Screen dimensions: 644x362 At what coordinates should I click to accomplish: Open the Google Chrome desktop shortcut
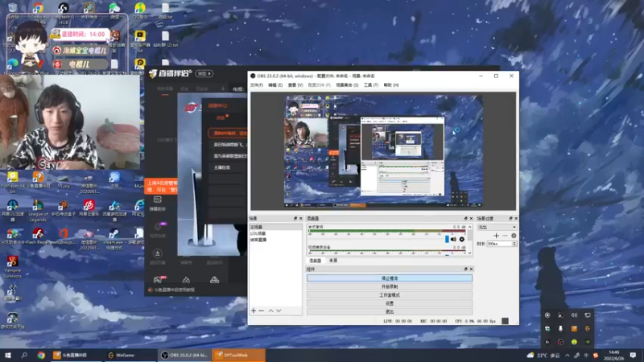tap(38, 10)
